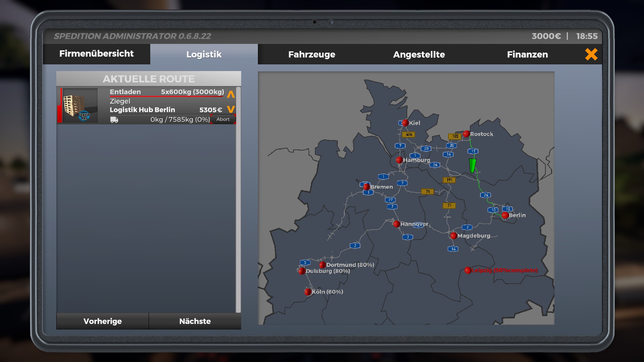Viewport: 644px width, 362px height.
Task: Move route entry down with orange arrow
Action: pyautogui.click(x=231, y=109)
